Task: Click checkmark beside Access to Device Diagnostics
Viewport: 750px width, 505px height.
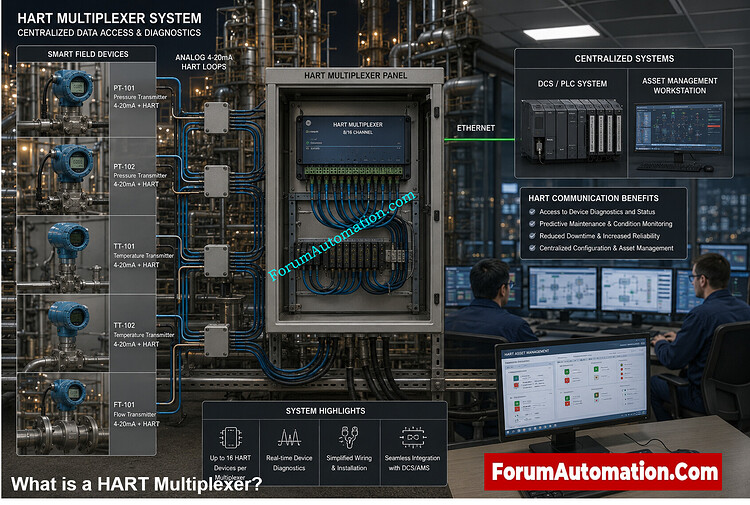Action: [532, 211]
